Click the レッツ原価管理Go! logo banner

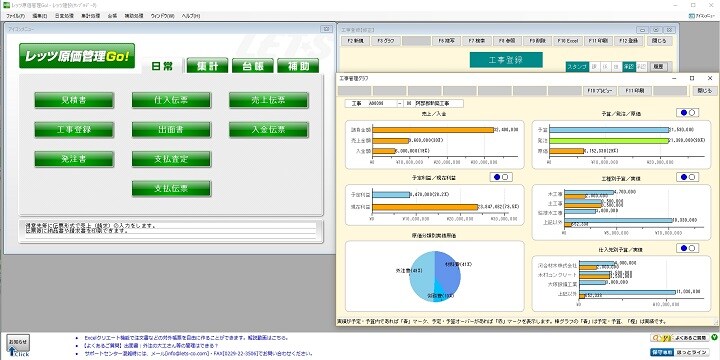[77, 56]
